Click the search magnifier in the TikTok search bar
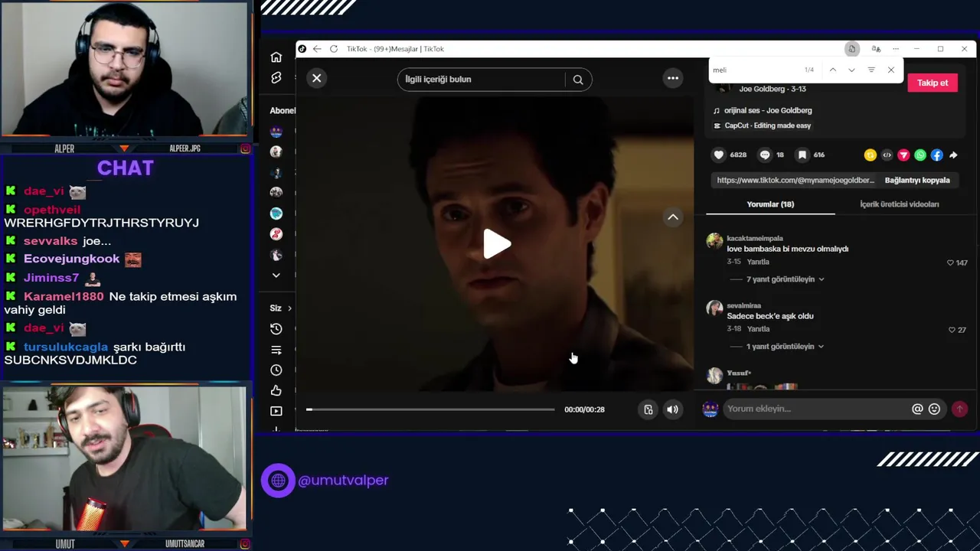 (x=578, y=80)
